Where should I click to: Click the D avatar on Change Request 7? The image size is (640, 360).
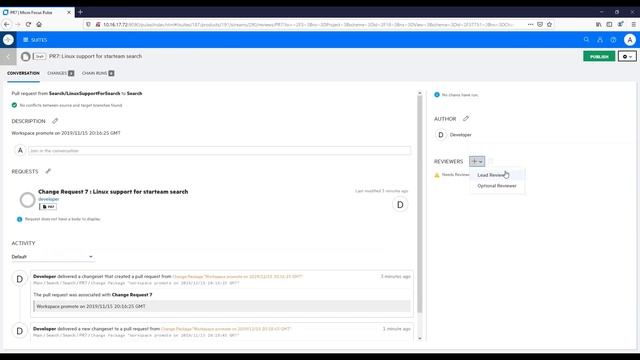400,204
